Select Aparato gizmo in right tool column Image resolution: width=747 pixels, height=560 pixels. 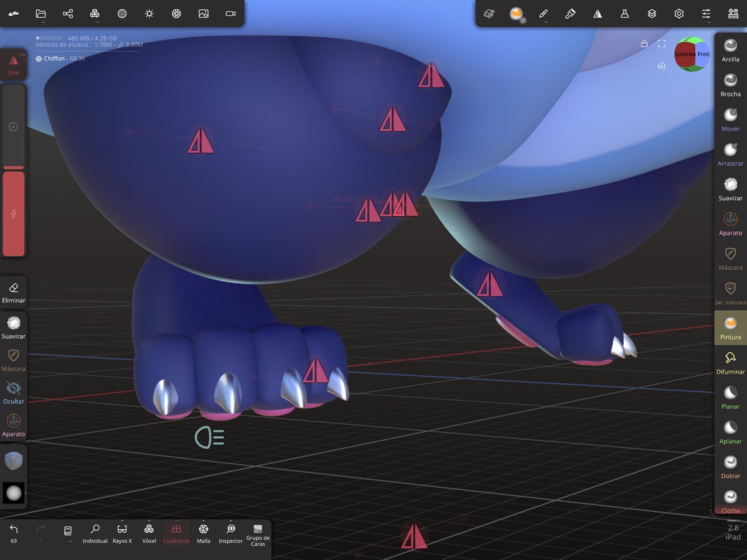(x=731, y=223)
